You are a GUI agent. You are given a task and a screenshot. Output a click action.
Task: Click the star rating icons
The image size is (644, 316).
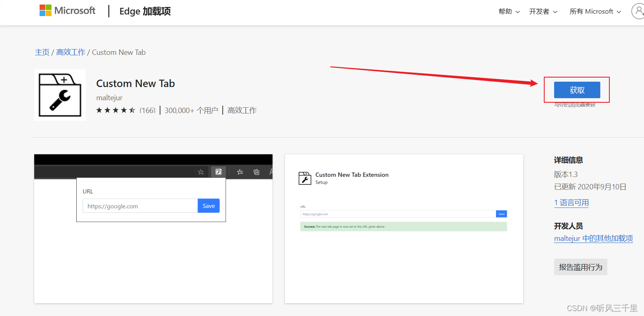(x=115, y=110)
